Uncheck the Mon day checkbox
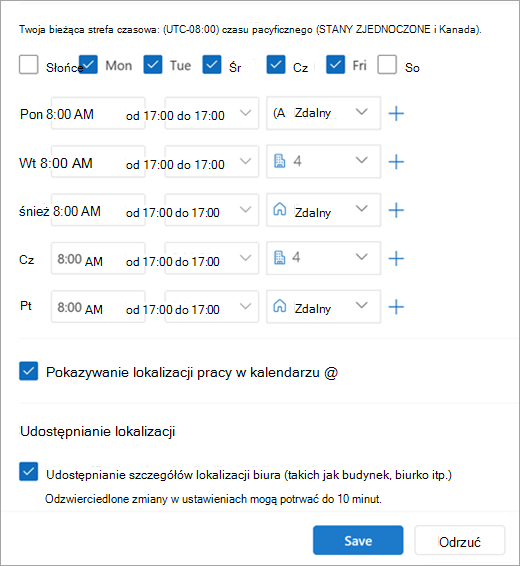The image size is (520, 566). coord(88,65)
